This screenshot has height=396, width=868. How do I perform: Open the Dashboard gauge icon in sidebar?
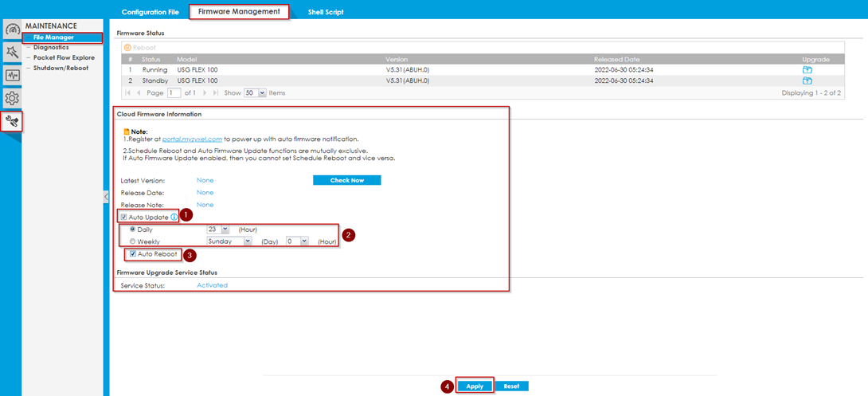11,29
